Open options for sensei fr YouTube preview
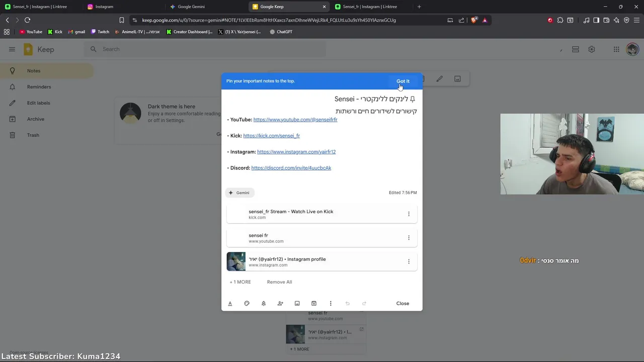The height and width of the screenshot is (362, 644). click(x=409, y=238)
